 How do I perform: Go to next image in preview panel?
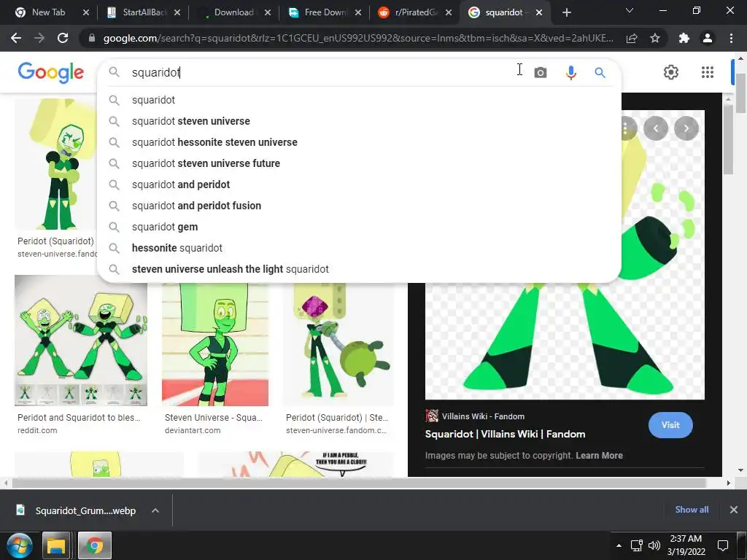686,128
